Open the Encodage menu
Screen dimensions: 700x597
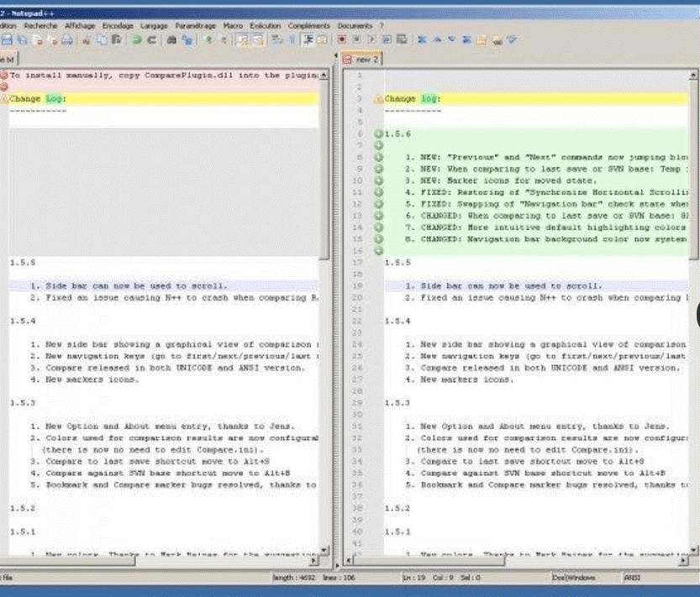118,26
